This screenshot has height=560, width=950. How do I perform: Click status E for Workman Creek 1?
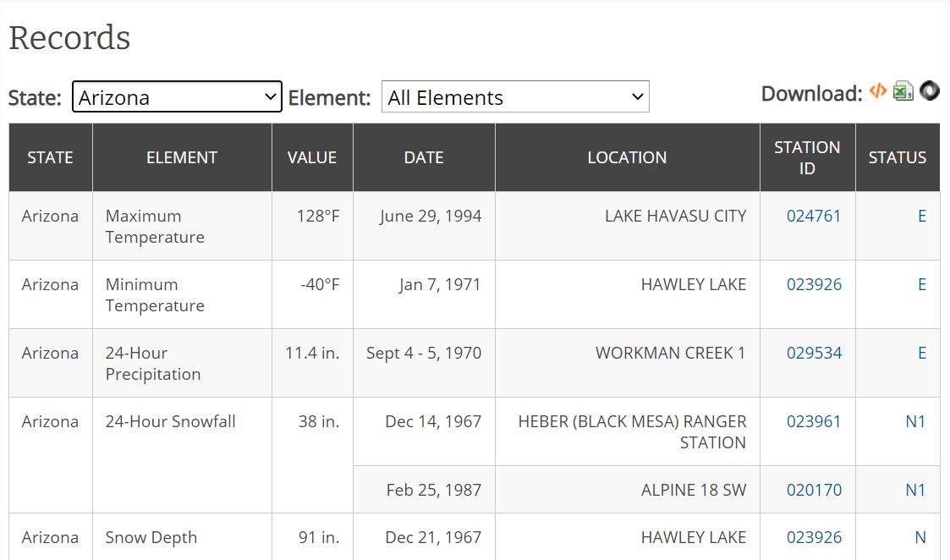tap(921, 353)
